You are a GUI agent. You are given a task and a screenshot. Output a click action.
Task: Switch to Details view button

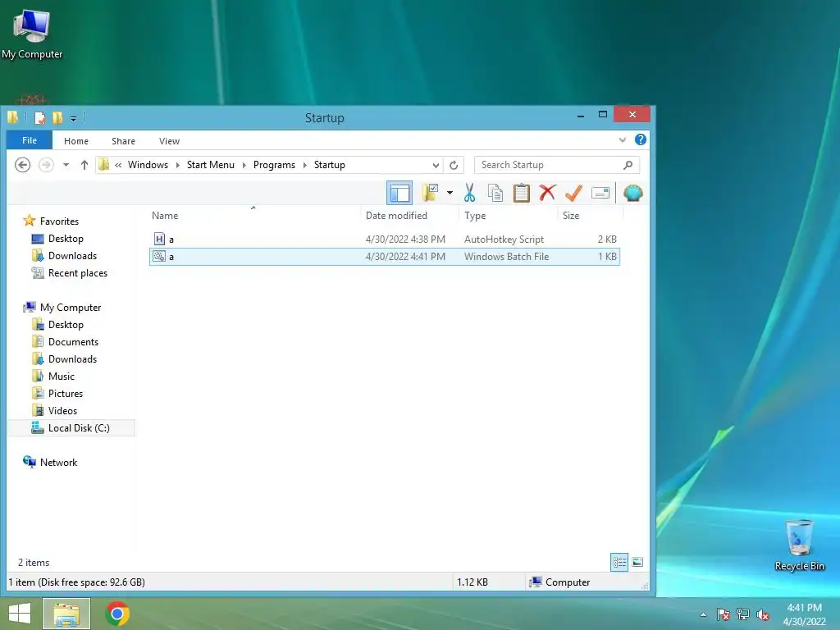[619, 562]
